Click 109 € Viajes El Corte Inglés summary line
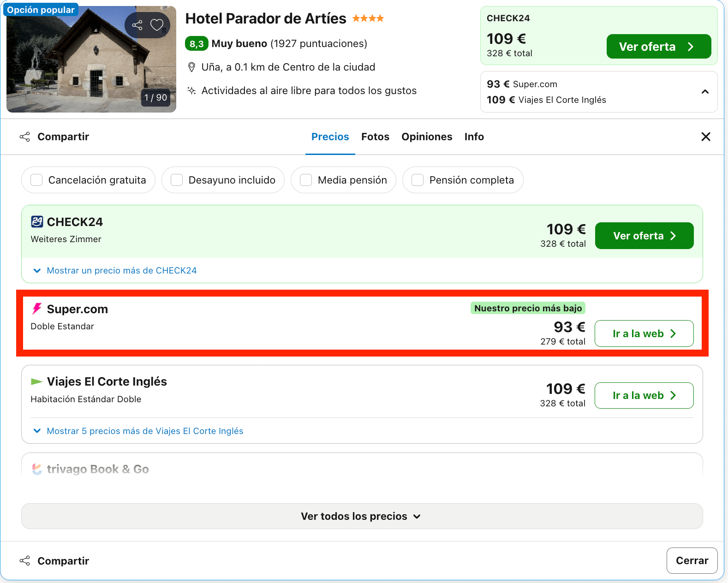Image resolution: width=728 pixels, height=583 pixels. 546,100
